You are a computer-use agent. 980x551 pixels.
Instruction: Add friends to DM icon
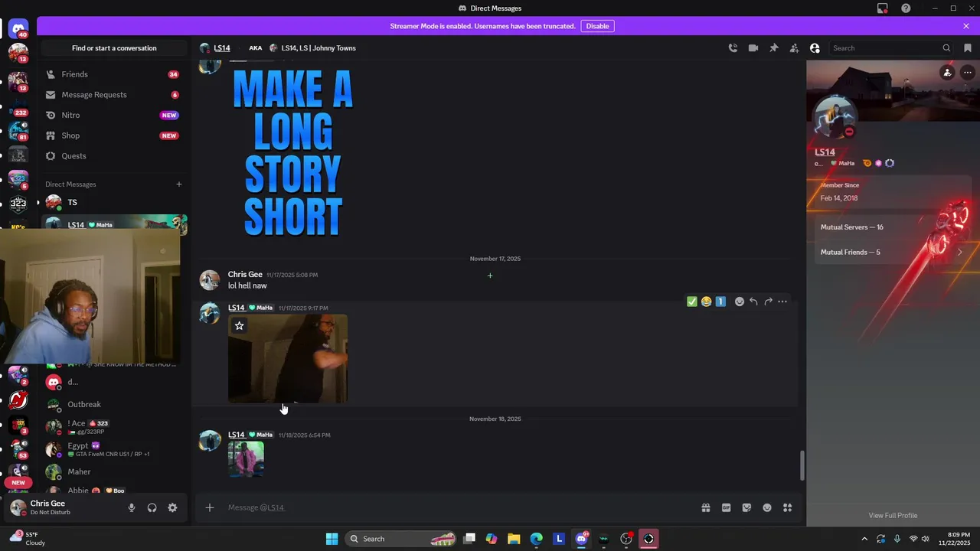click(794, 48)
